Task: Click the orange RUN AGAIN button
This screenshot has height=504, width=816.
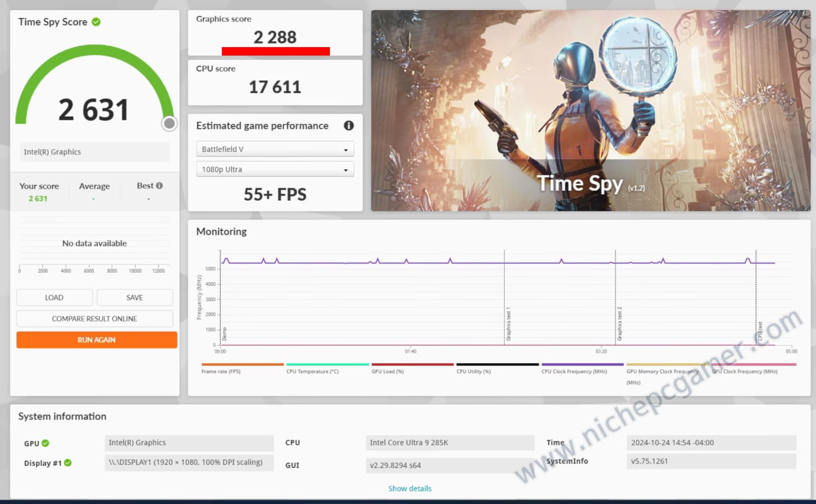Action: coord(96,340)
